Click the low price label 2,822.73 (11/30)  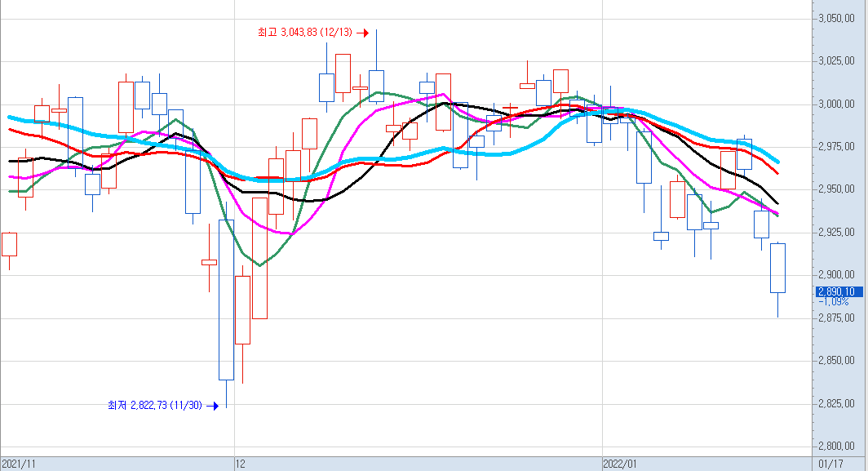point(155,406)
